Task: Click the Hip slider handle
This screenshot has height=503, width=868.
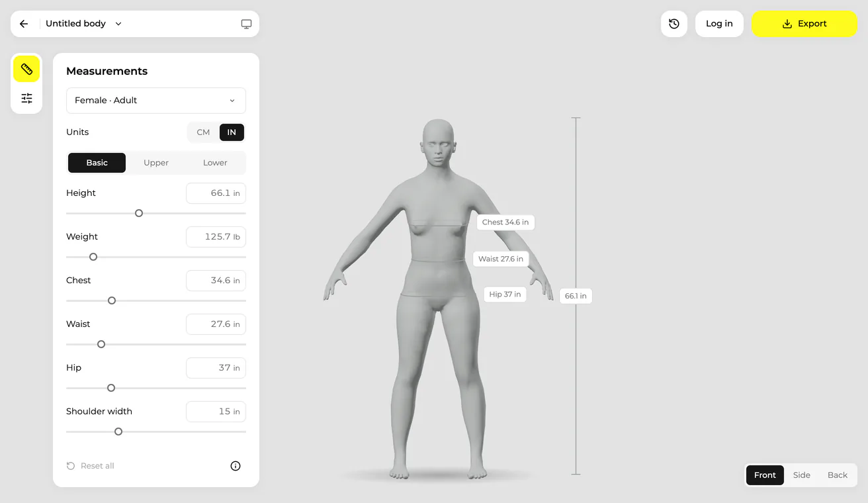Action: click(x=111, y=388)
